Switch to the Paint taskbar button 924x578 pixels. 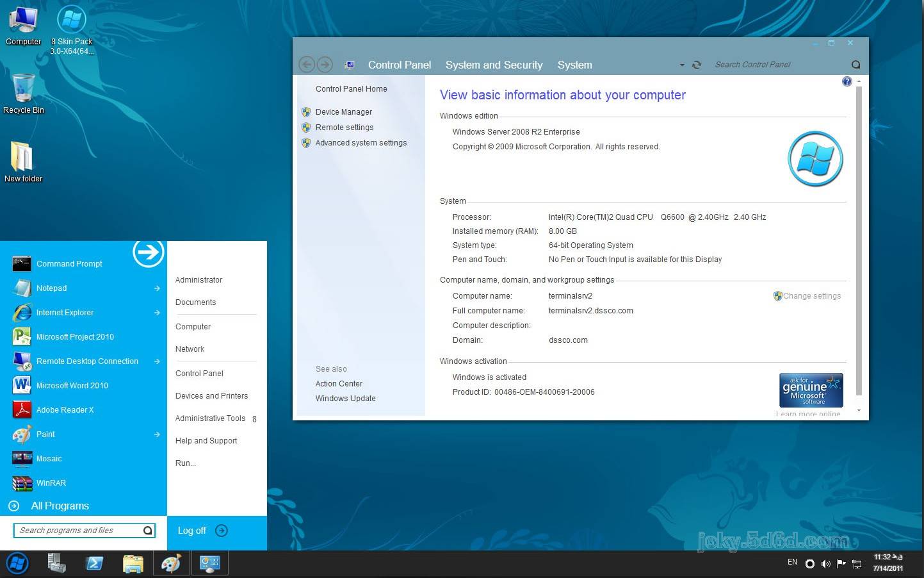172,564
